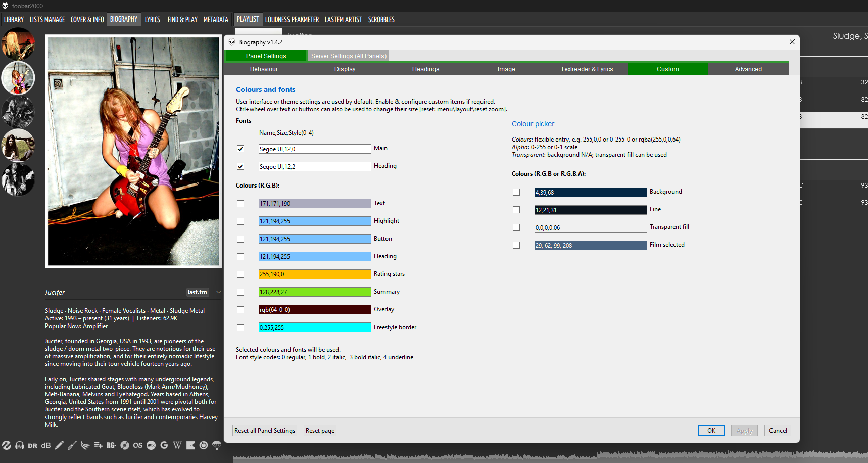Click the Reset all Panel Settings button
The height and width of the screenshot is (463, 868).
[x=265, y=431]
